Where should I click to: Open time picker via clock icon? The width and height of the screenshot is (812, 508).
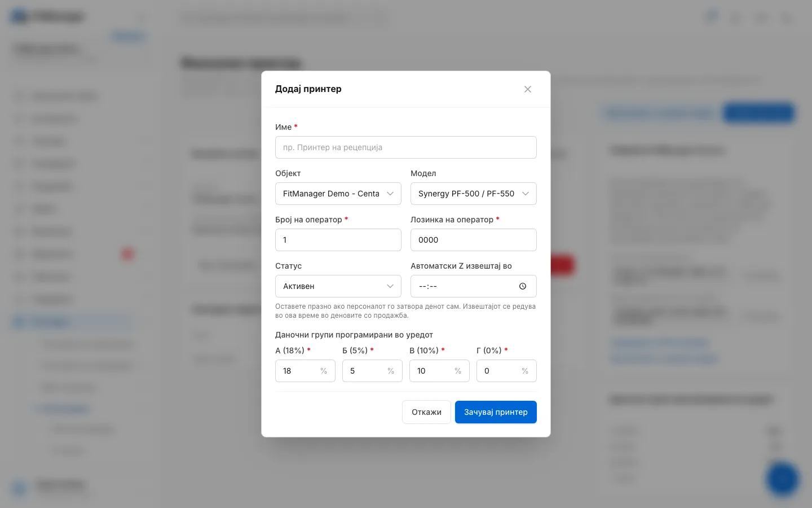pos(523,286)
